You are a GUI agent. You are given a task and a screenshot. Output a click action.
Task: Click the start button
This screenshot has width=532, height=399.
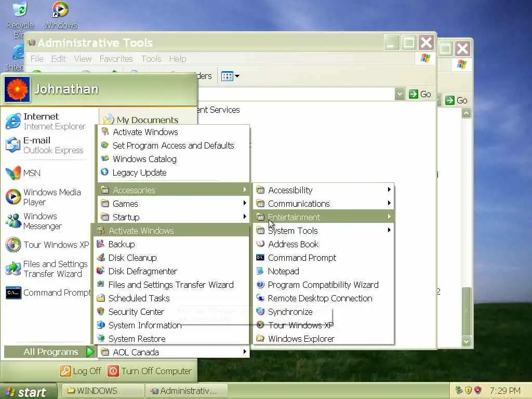(x=29, y=392)
